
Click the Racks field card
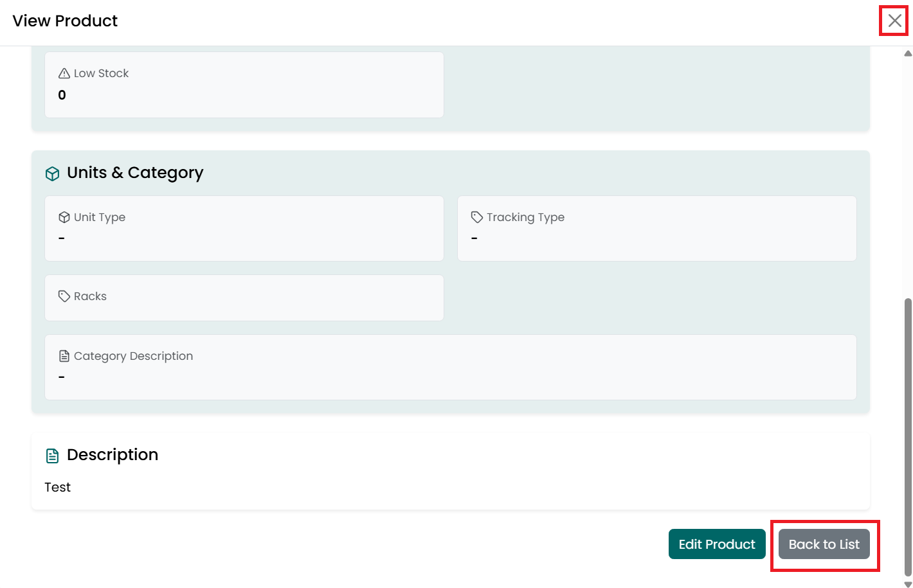244,298
